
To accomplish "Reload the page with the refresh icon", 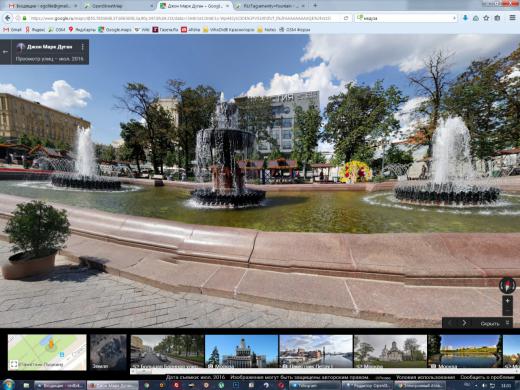I will 346,18.
